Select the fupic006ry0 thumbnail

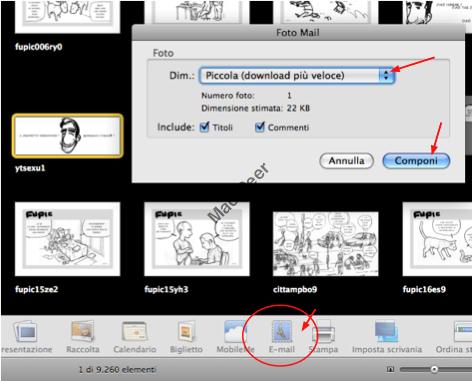tap(67, 17)
